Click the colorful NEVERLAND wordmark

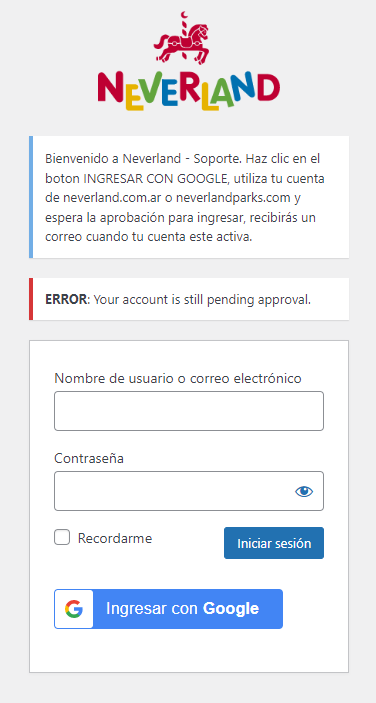(189, 91)
